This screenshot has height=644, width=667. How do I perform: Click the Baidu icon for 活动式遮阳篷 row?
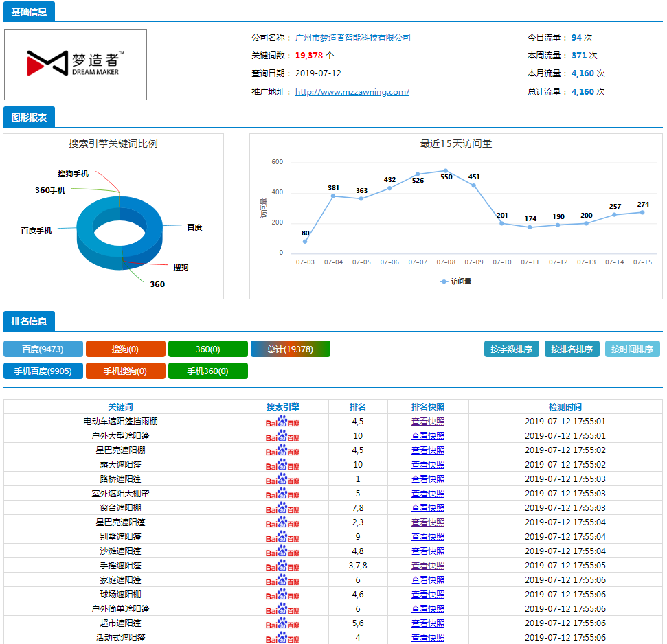click(x=283, y=638)
